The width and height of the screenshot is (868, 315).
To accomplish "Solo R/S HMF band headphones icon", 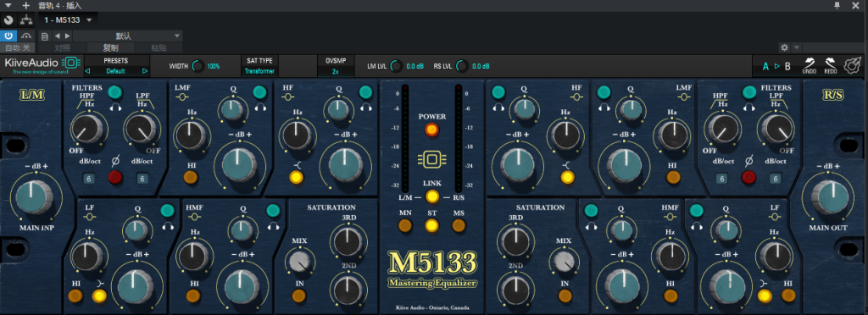I will [x=592, y=226].
